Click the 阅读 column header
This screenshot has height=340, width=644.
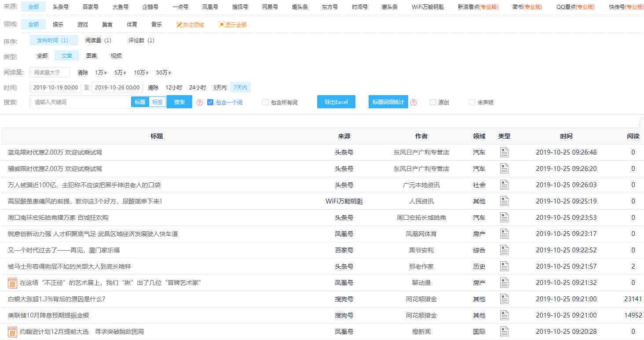pyautogui.click(x=633, y=136)
